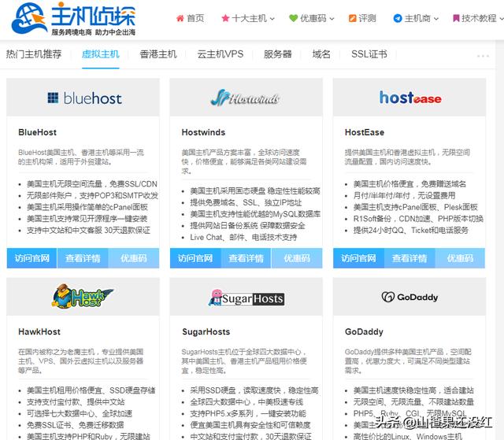Image resolution: width=504 pixels, height=440 pixels.
Task: Expand the 十大主机 dropdown arrow
Action: pyautogui.click(x=272, y=19)
